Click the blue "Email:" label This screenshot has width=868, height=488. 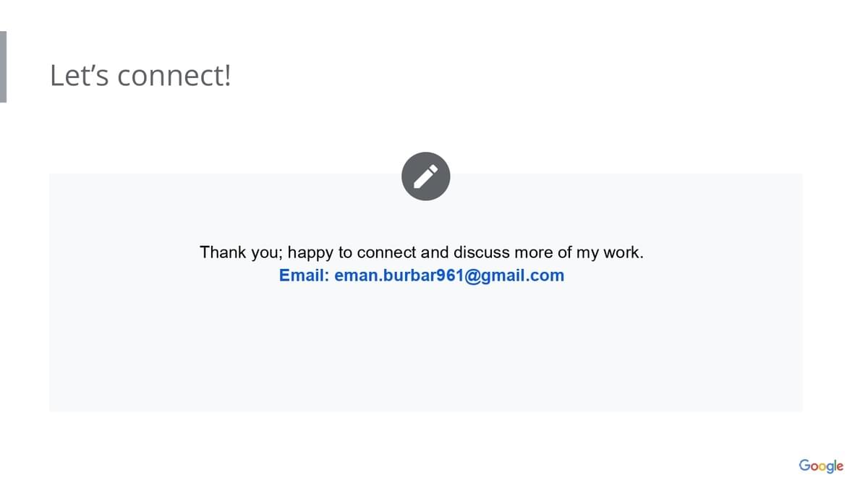point(304,275)
